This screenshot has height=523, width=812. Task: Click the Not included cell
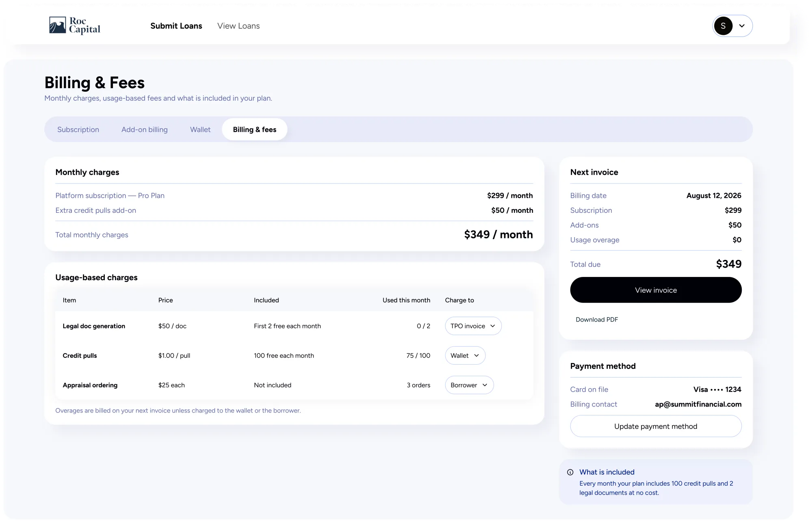coord(272,385)
